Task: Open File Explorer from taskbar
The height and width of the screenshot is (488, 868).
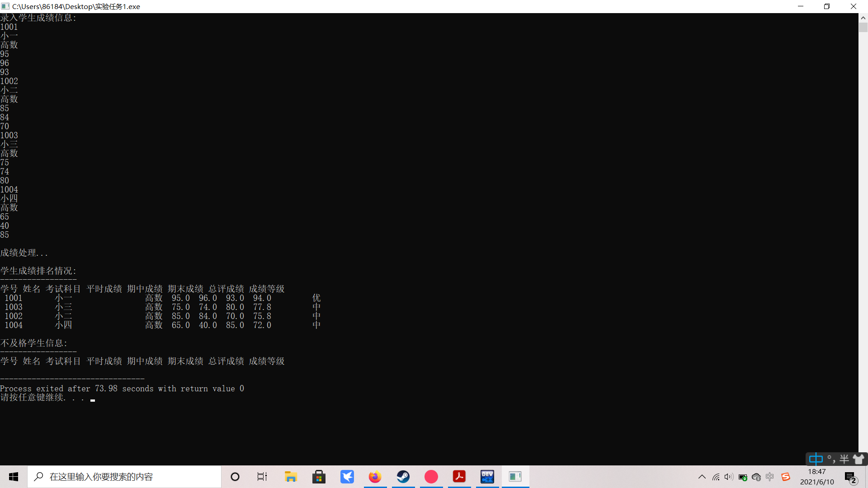Action: [291, 477]
